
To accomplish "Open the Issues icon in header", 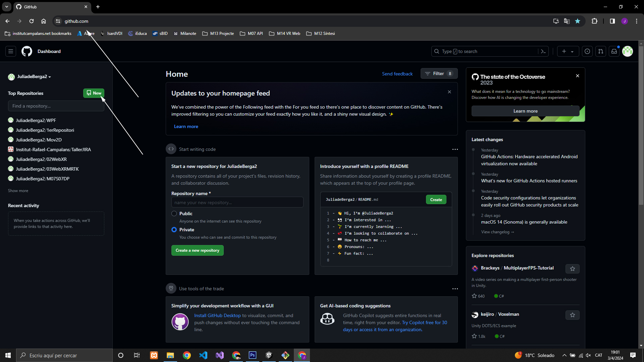I will [x=587, y=51].
